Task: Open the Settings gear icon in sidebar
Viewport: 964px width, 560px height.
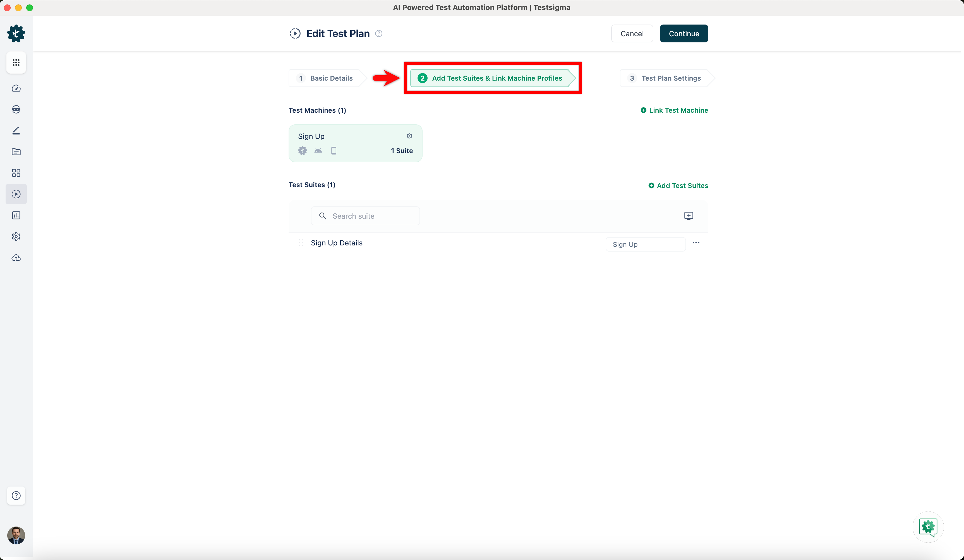Action: 16,236
